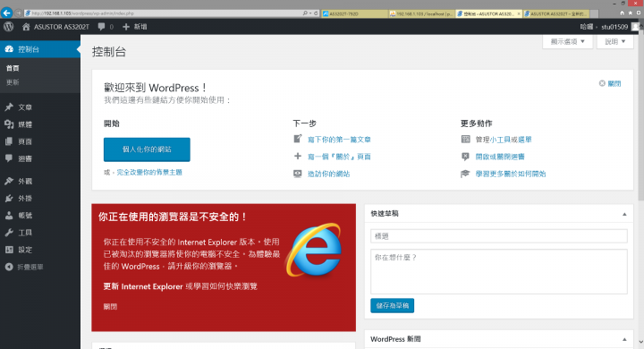This screenshot has height=349, width=644.
Task: Focus the 標題 title input field
Action: pos(498,236)
